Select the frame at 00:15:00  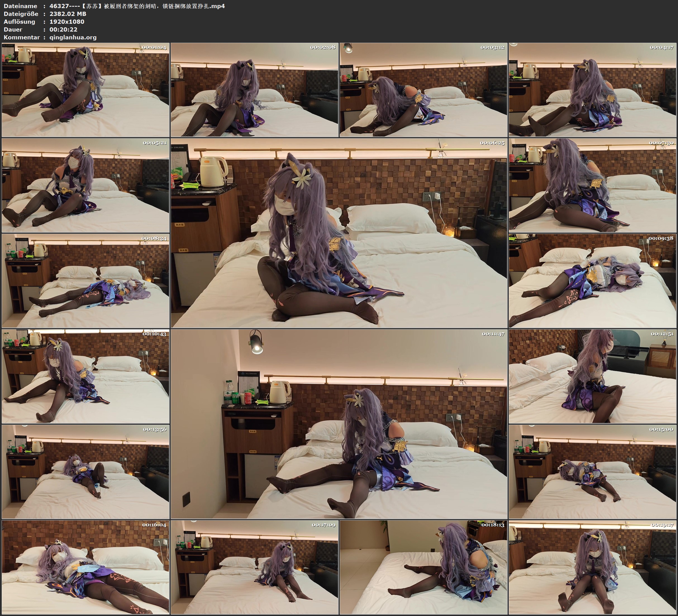(593, 472)
